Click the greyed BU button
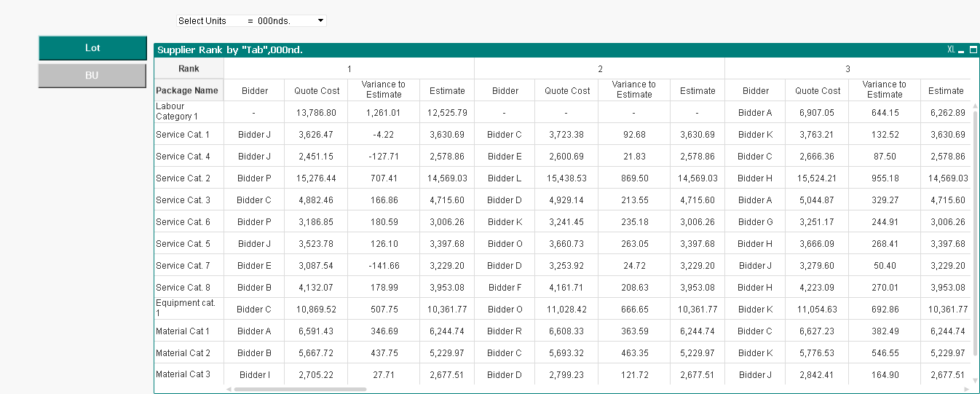The width and height of the screenshot is (980, 394). coord(92,76)
